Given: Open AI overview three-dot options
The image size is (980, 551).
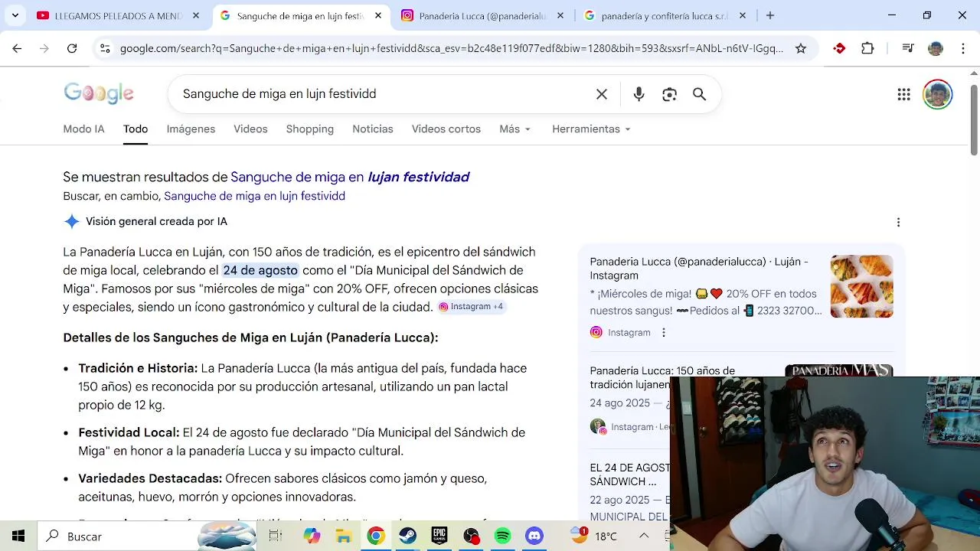Looking at the screenshot, I should pos(898,222).
